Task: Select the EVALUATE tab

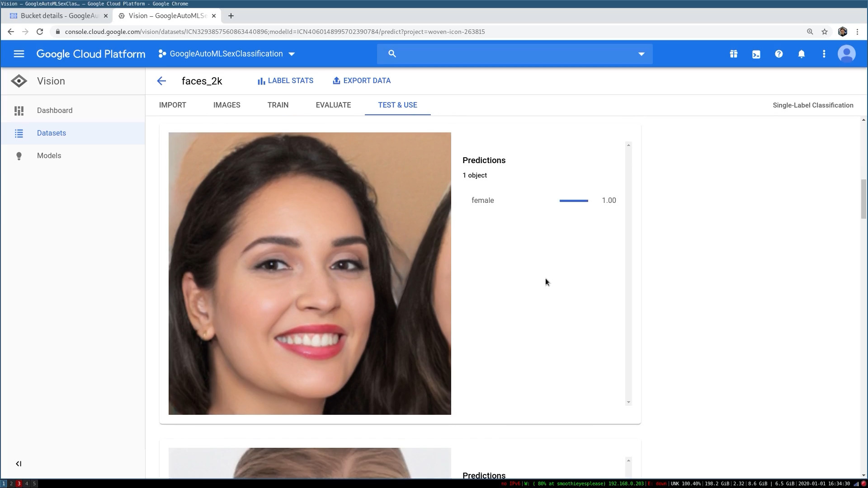Action: pos(333,105)
